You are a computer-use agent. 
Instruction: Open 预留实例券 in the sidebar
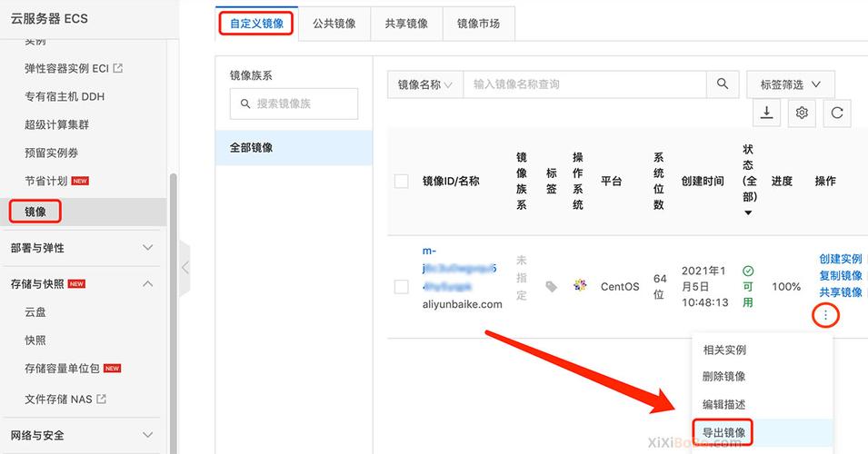pos(52,153)
